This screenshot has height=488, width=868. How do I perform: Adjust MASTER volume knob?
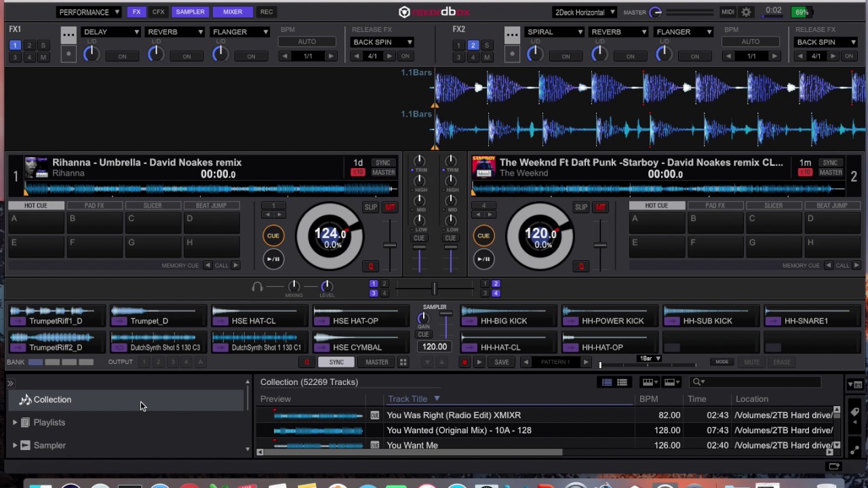pyautogui.click(x=656, y=12)
